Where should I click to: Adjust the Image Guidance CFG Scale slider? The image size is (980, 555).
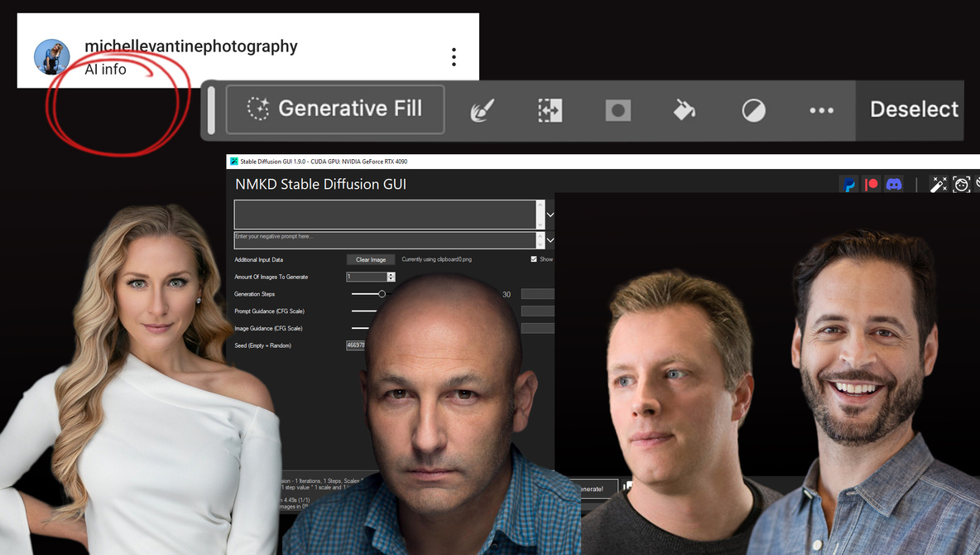361,328
